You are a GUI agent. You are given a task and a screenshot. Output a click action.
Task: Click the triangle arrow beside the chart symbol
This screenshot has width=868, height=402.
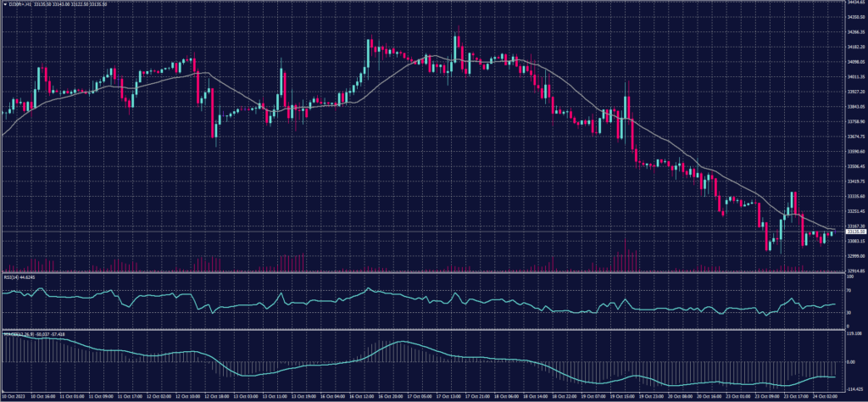[x=4, y=5]
